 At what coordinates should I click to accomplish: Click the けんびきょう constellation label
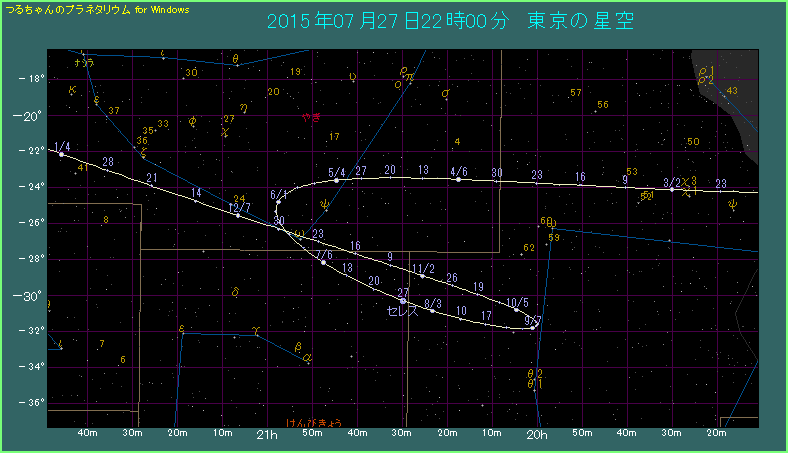[x=313, y=422]
